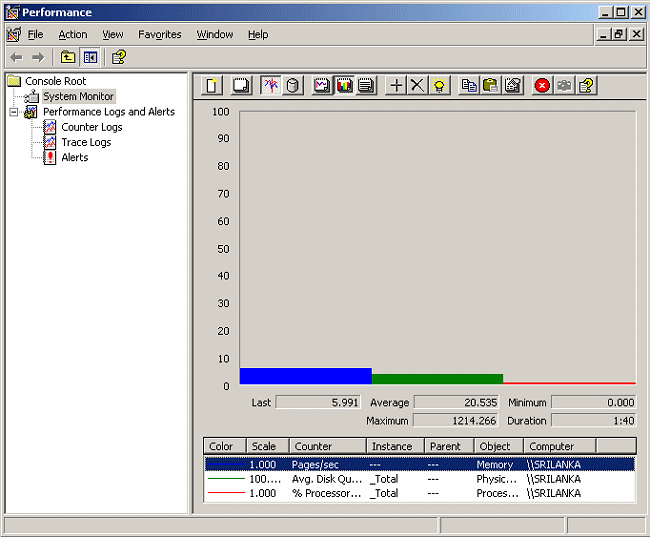Open the Action menu

73,34
